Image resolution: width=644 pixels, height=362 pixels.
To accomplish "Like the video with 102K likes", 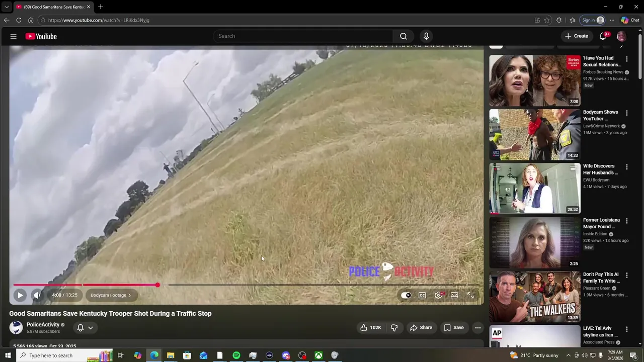I will (x=370, y=328).
